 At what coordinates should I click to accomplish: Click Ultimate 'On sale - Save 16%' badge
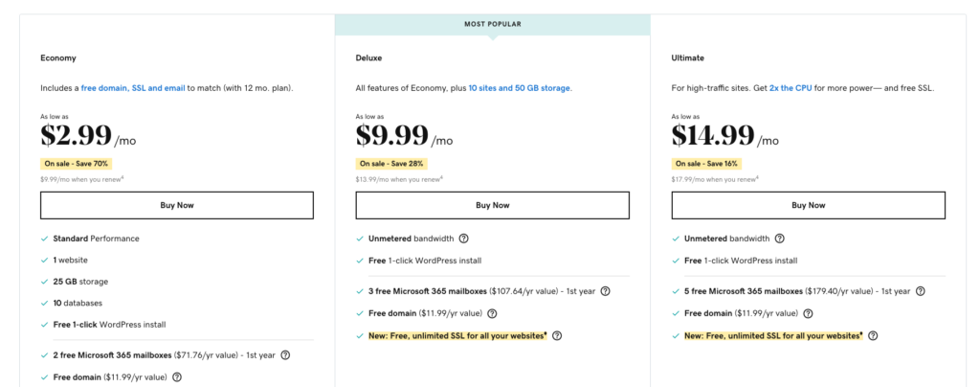(x=707, y=164)
